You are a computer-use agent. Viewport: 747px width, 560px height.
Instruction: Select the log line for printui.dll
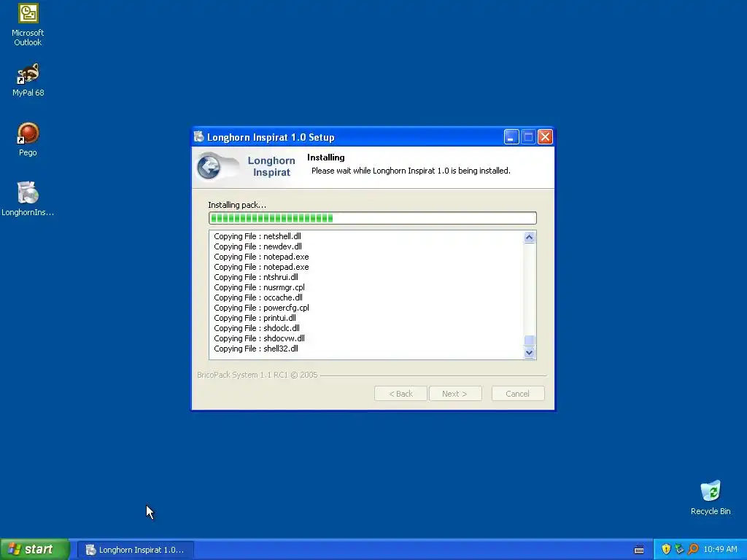pyautogui.click(x=255, y=318)
